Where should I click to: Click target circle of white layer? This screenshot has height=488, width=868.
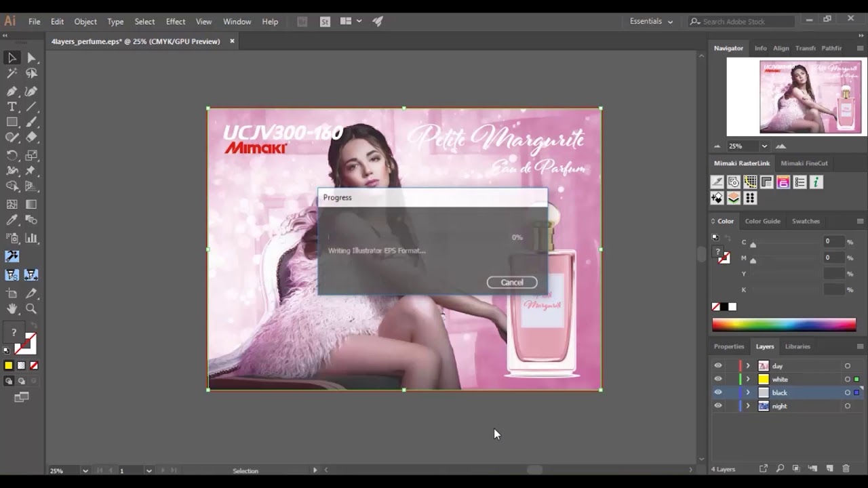coord(847,380)
